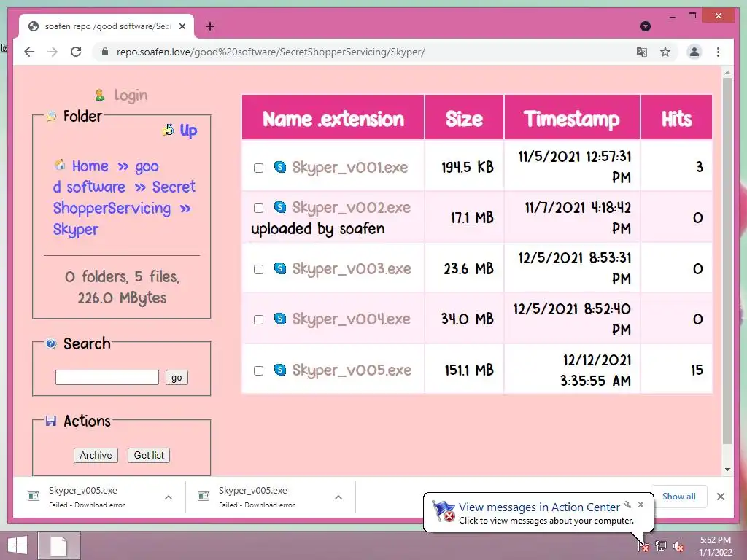Click the Skype icon beside Skyper_v002.exe
This screenshot has height=560, width=747.
point(280,207)
